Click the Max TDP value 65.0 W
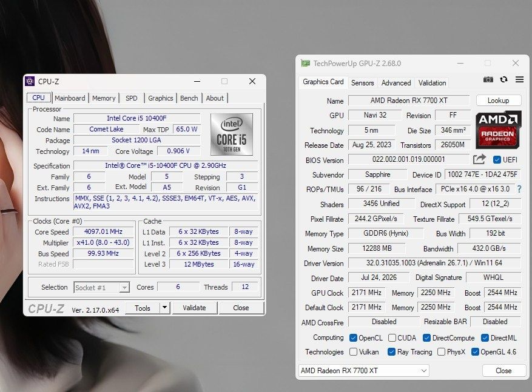Screen dimensions: 532x392 pyautogui.click(x=187, y=129)
